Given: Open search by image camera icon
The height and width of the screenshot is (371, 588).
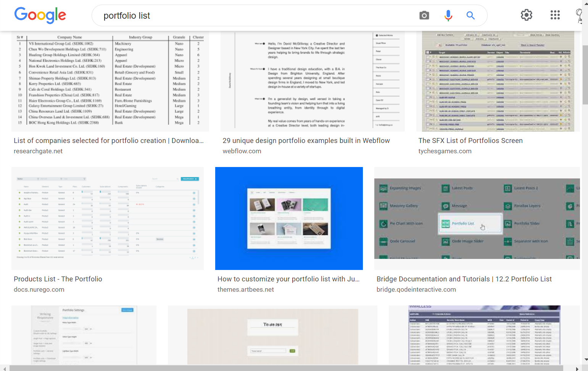Looking at the screenshot, I should pyautogui.click(x=424, y=16).
